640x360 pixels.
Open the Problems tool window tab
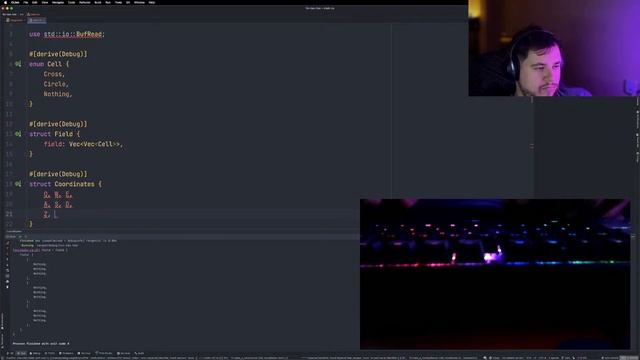click(x=66, y=353)
